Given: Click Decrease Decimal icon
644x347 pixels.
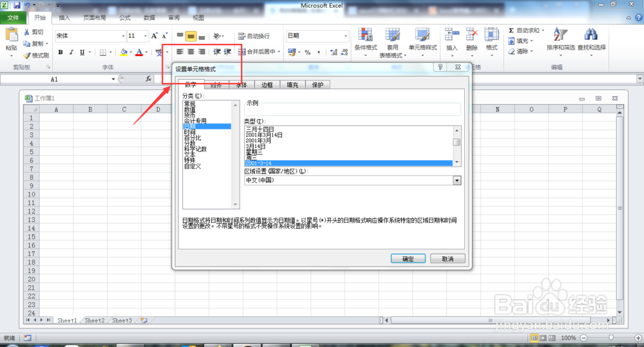Looking at the screenshot, I should [x=344, y=52].
